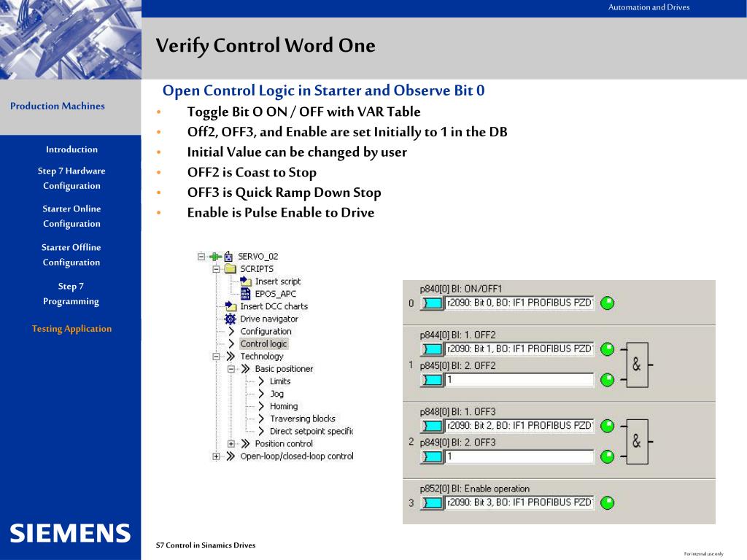Select the EPOS_APC script entry
747x560 pixels.
click(275, 293)
